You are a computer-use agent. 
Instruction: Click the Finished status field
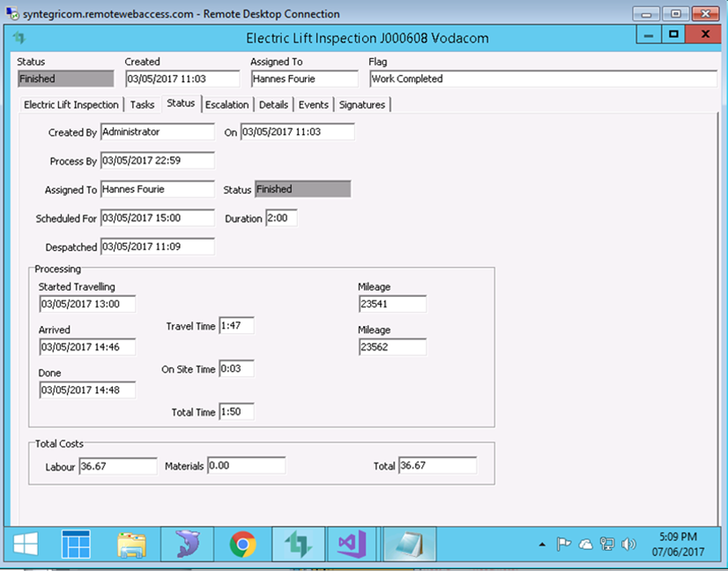(x=65, y=78)
